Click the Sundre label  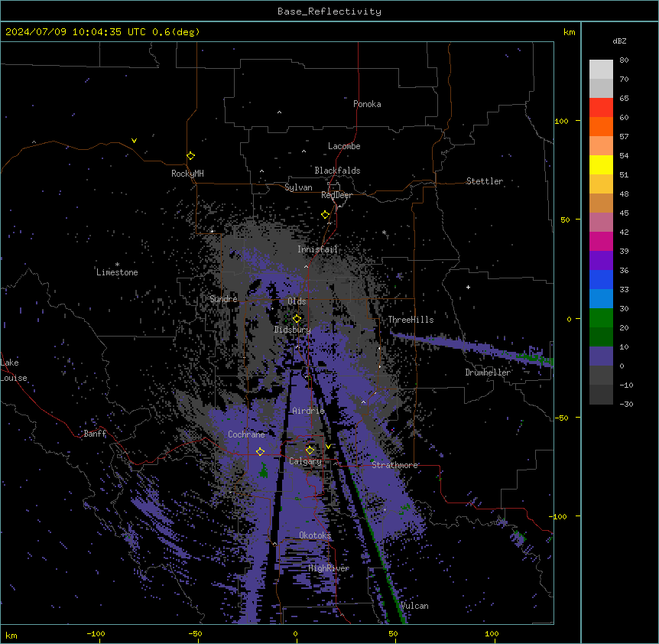(x=223, y=299)
